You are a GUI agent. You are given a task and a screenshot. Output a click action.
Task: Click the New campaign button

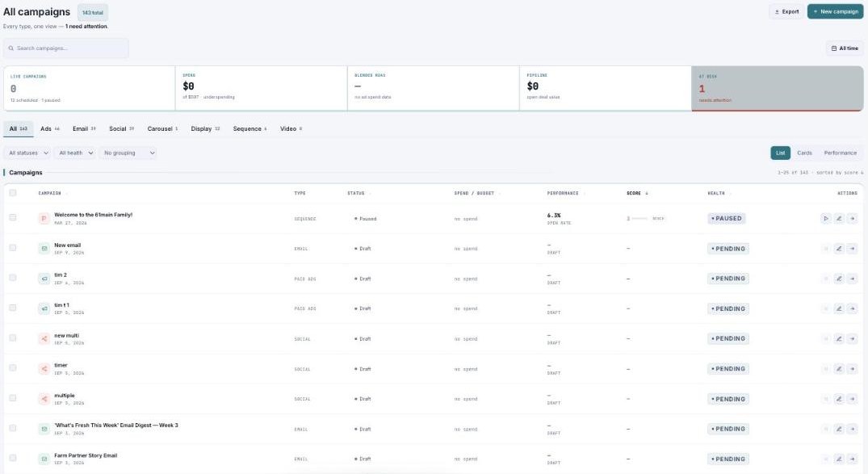(x=836, y=11)
